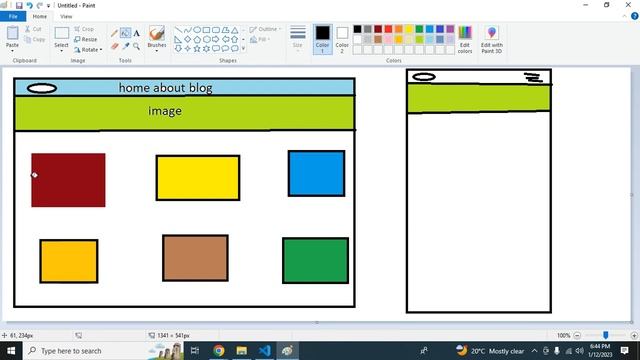Viewport: 640px width, 360px height.
Task: Activate Color 1 foreground selector
Action: point(322,39)
